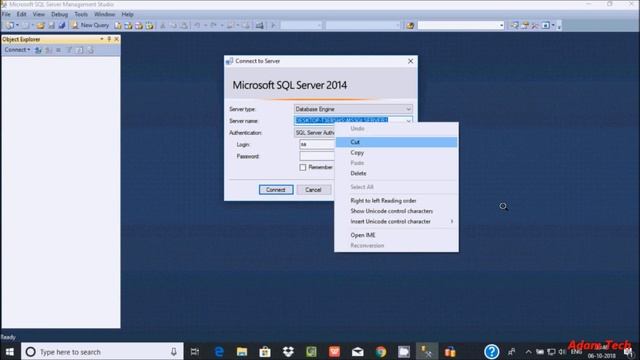Open Dropbox from the taskbar
The width and height of the screenshot is (640, 360).
tap(288, 352)
